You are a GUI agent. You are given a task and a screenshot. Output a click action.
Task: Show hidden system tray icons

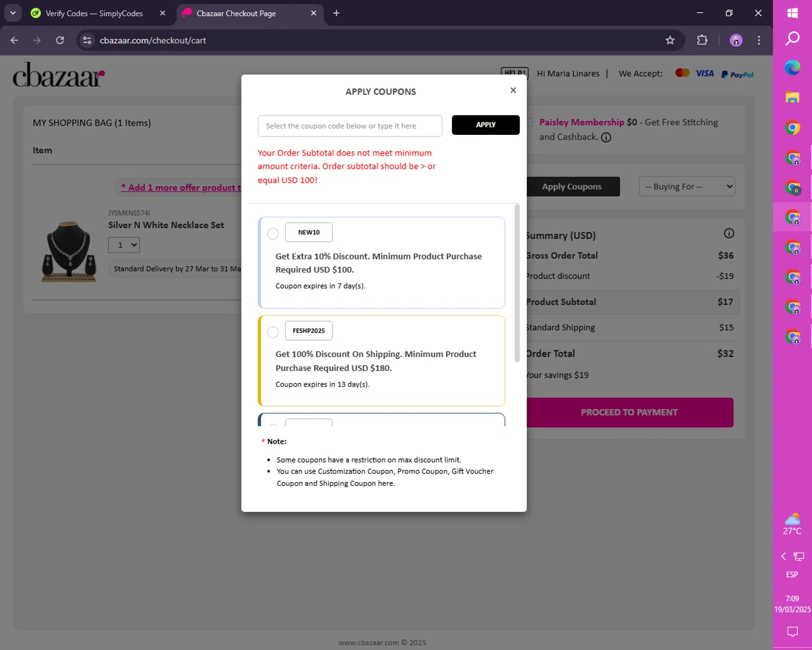coord(783,556)
